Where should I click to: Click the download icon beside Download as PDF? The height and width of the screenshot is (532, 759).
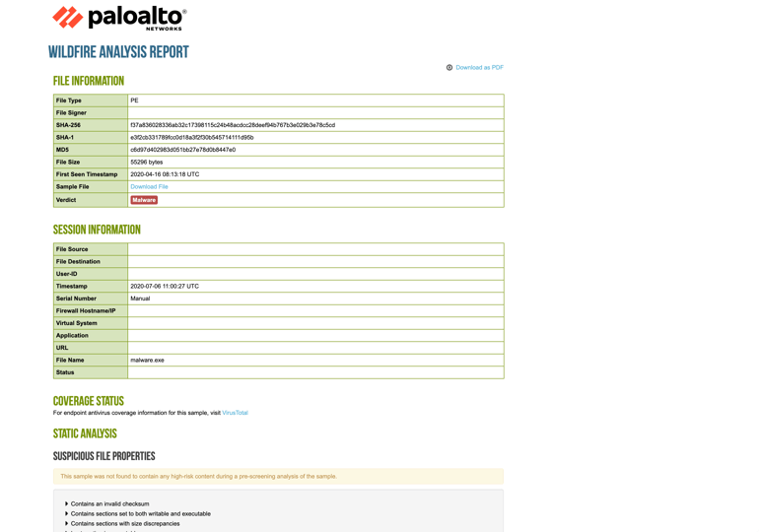(449, 68)
